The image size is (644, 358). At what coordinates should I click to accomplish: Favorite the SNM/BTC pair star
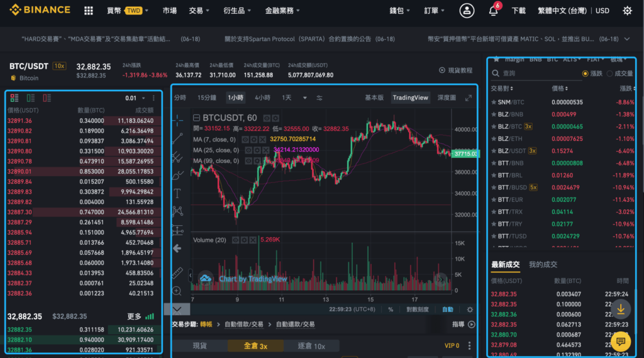[x=494, y=102]
